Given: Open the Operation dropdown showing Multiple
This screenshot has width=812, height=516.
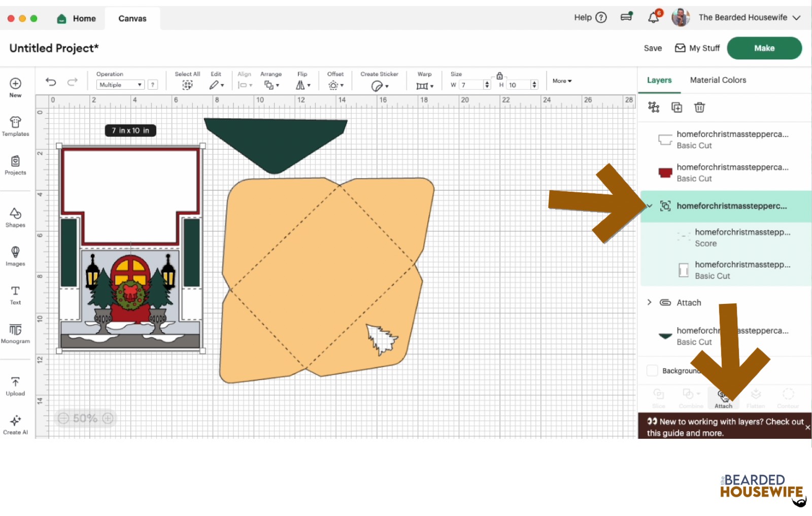Looking at the screenshot, I should (120, 85).
